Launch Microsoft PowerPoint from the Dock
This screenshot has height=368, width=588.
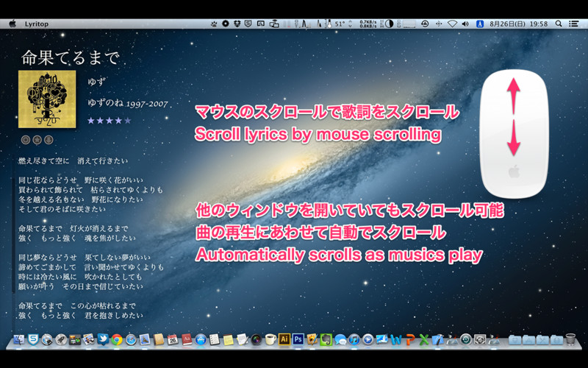tap(410, 339)
